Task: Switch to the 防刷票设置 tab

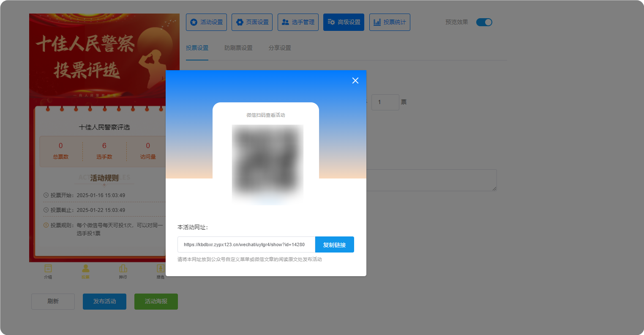Action: click(x=238, y=48)
